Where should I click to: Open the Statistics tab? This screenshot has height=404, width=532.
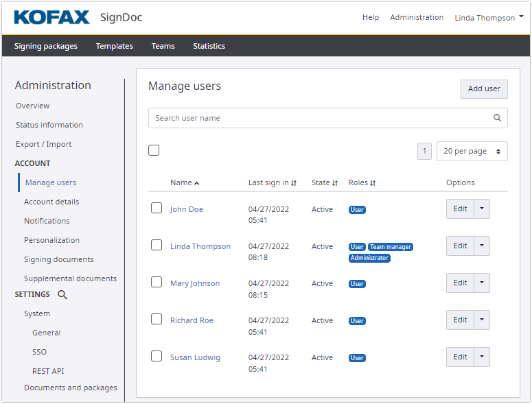(x=209, y=46)
